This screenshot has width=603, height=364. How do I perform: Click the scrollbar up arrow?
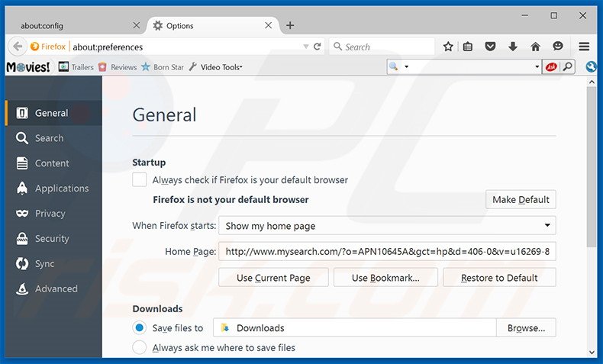[x=592, y=82]
